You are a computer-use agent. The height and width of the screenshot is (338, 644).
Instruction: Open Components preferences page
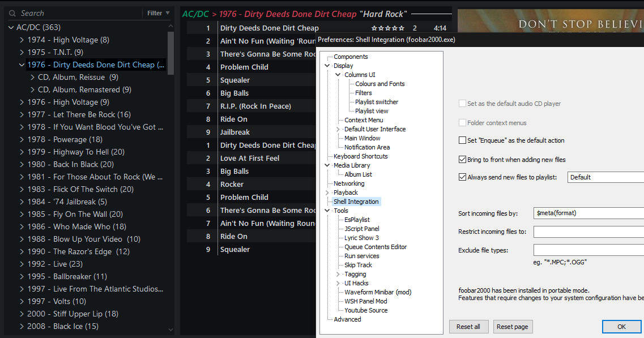[x=351, y=57]
